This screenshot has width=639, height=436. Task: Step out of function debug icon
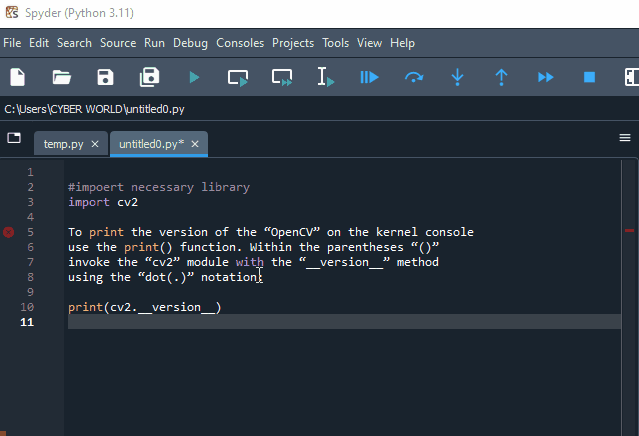tap(501, 77)
